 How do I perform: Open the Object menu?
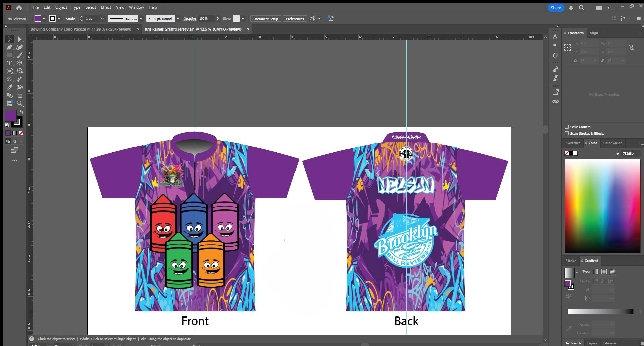(61, 7)
